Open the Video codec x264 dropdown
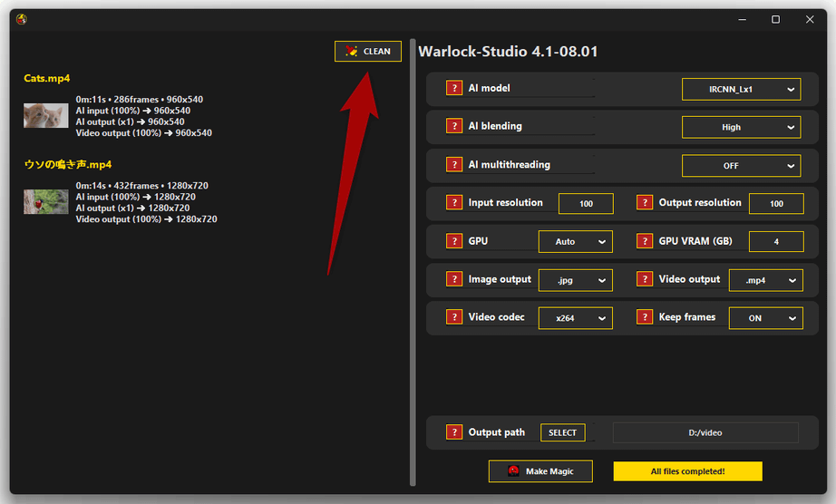Viewport: 836px width, 504px height. pyautogui.click(x=576, y=318)
